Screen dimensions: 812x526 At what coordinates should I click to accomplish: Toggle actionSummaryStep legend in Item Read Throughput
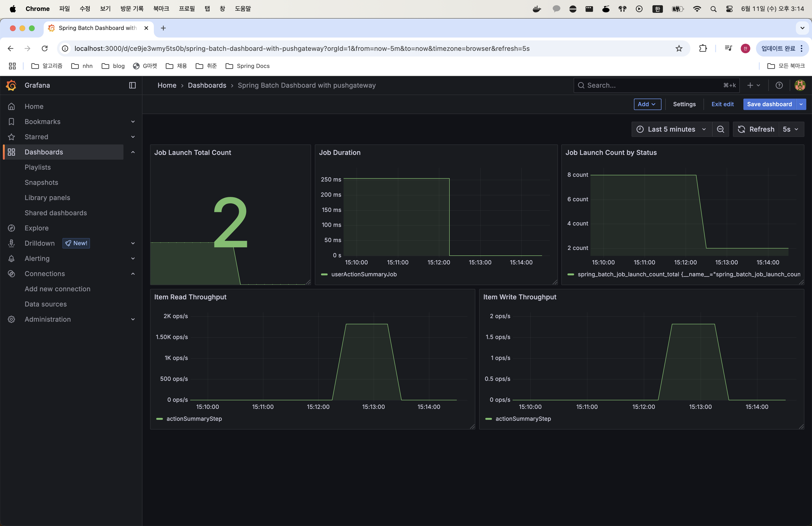click(194, 418)
